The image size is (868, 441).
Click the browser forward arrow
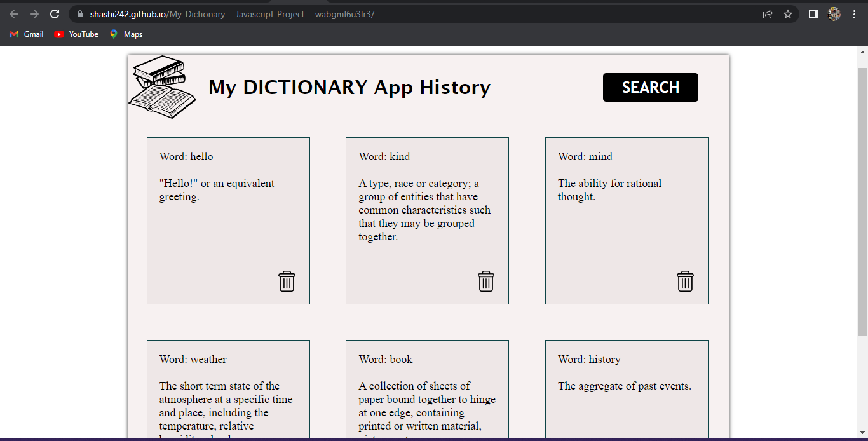coord(33,13)
